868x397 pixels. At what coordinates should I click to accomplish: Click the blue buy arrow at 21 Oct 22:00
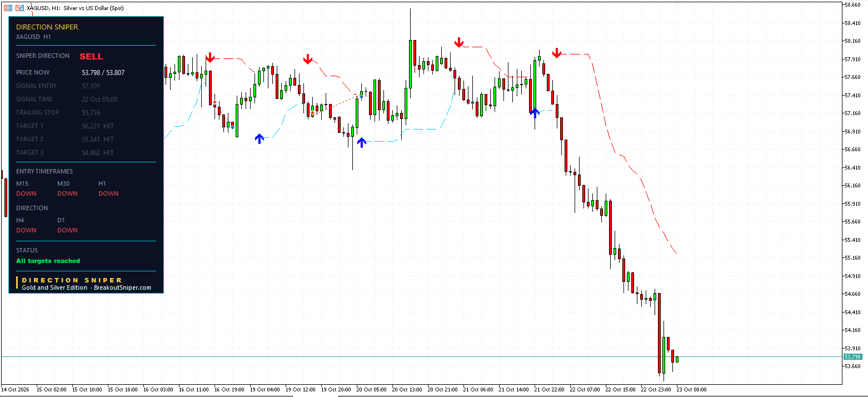[535, 113]
